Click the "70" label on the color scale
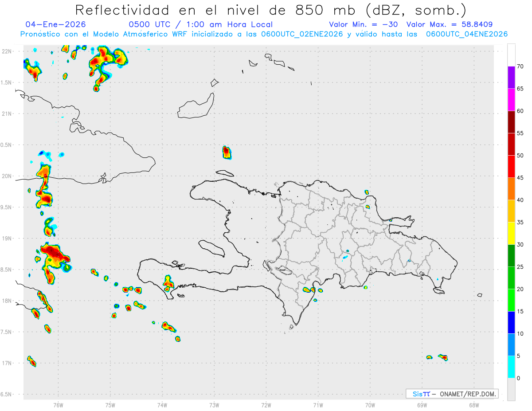Viewport: 532px width, 411px height. (x=520, y=67)
